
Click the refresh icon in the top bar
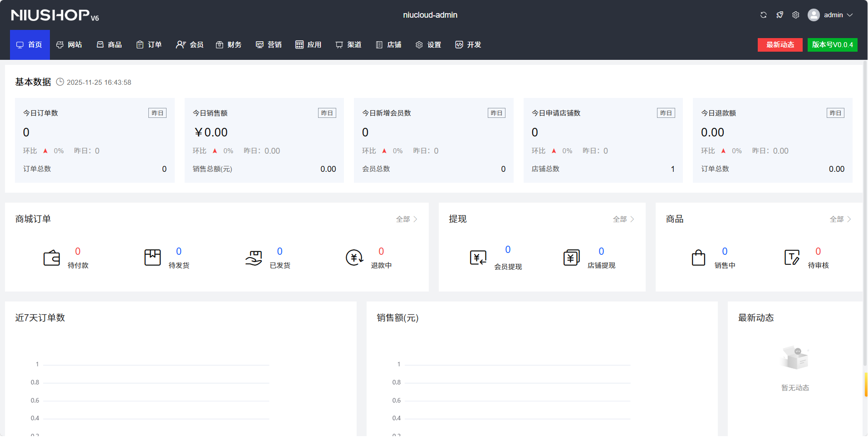tap(763, 15)
